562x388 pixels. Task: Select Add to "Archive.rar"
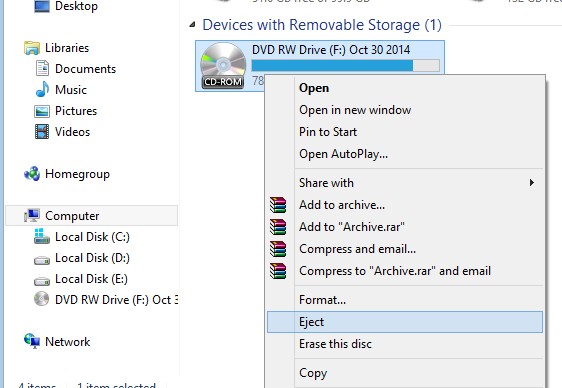pyautogui.click(x=405, y=227)
